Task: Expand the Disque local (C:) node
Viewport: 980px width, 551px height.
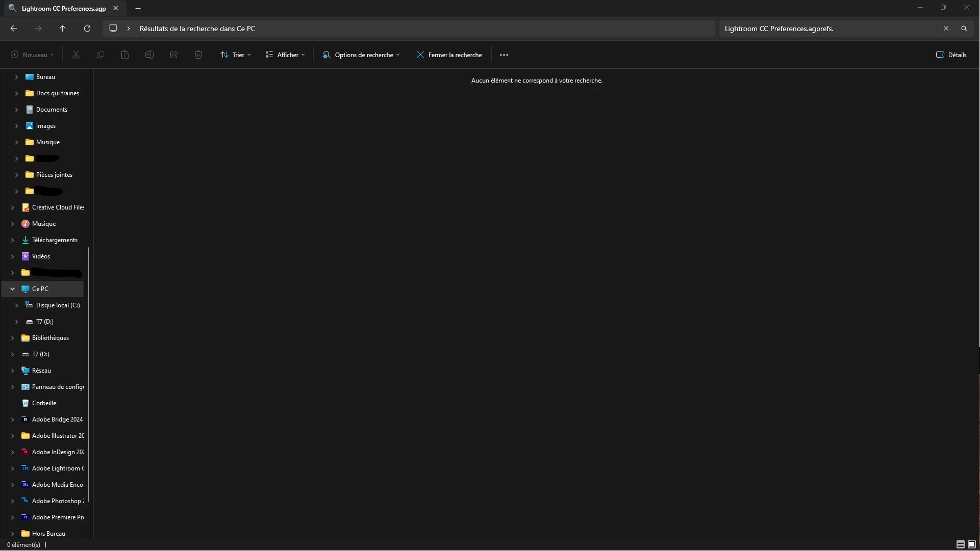Action: pos(17,305)
